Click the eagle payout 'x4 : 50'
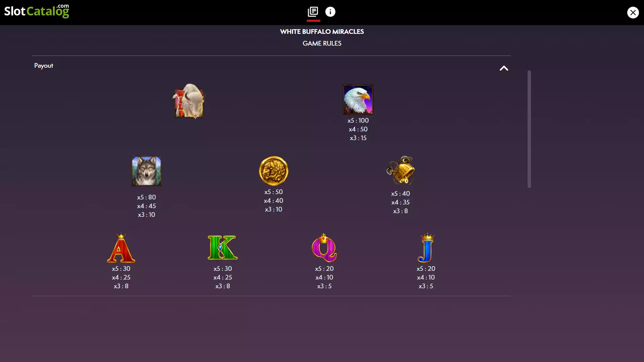 (x=358, y=129)
